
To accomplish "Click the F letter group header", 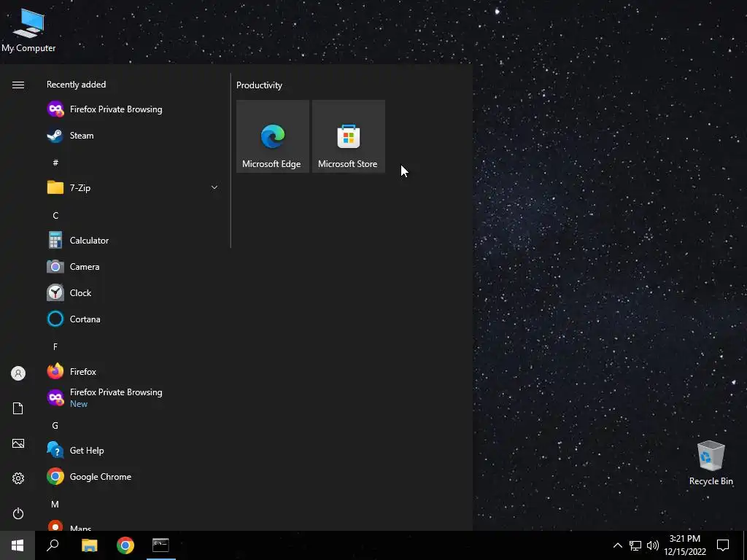I will click(x=55, y=346).
